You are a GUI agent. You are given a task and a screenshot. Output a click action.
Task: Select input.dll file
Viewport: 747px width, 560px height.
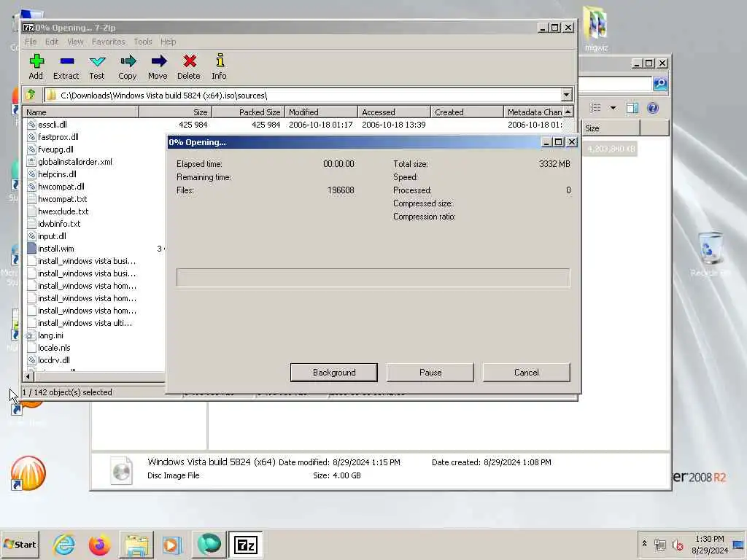(x=52, y=236)
